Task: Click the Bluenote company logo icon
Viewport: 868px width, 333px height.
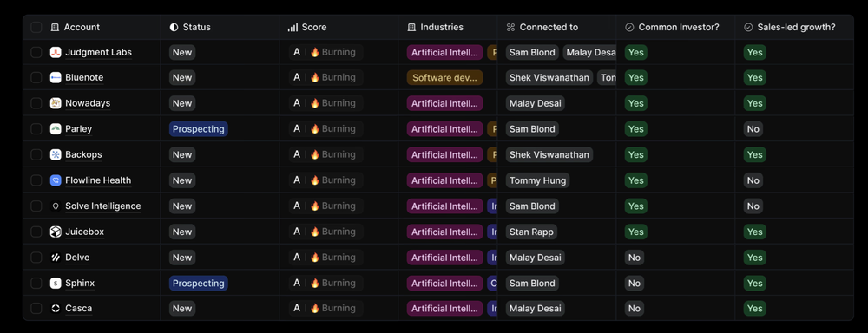Action: click(x=56, y=77)
